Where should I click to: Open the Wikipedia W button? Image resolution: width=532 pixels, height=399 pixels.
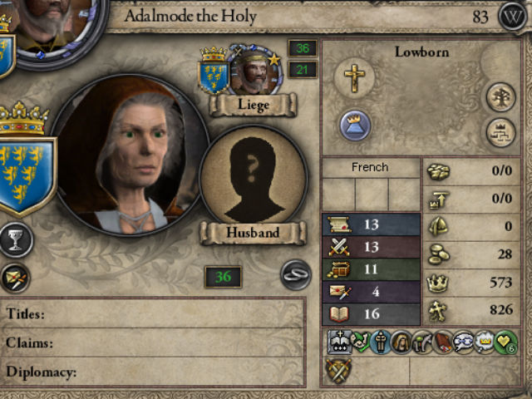click(x=513, y=16)
